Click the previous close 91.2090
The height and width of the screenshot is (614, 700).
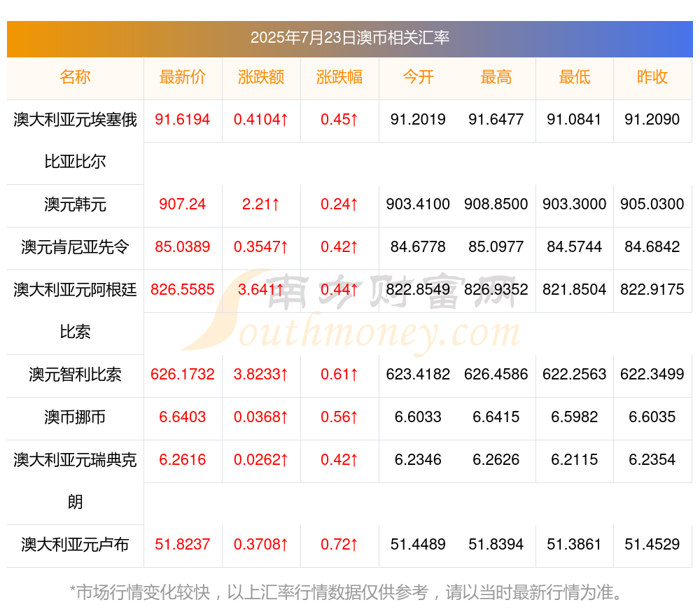click(x=652, y=120)
